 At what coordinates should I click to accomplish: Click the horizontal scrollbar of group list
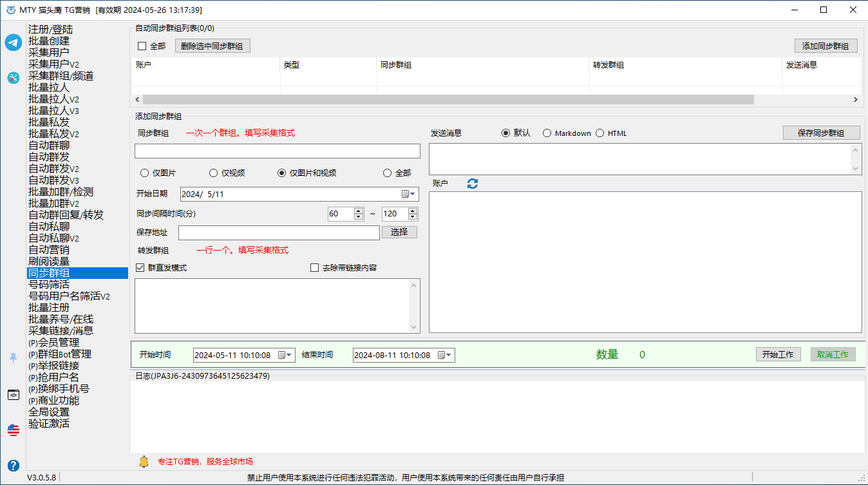pos(448,99)
